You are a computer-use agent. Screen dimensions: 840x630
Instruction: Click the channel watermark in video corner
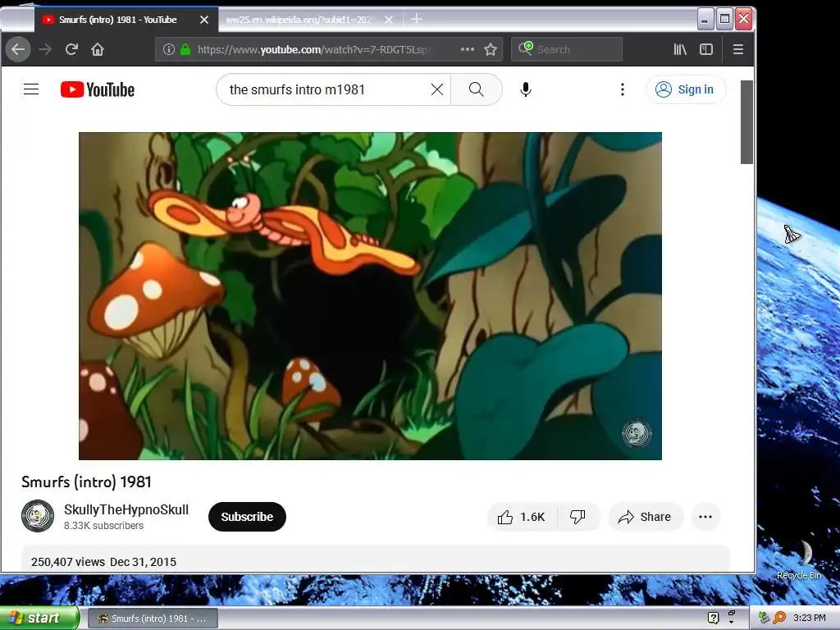637,433
